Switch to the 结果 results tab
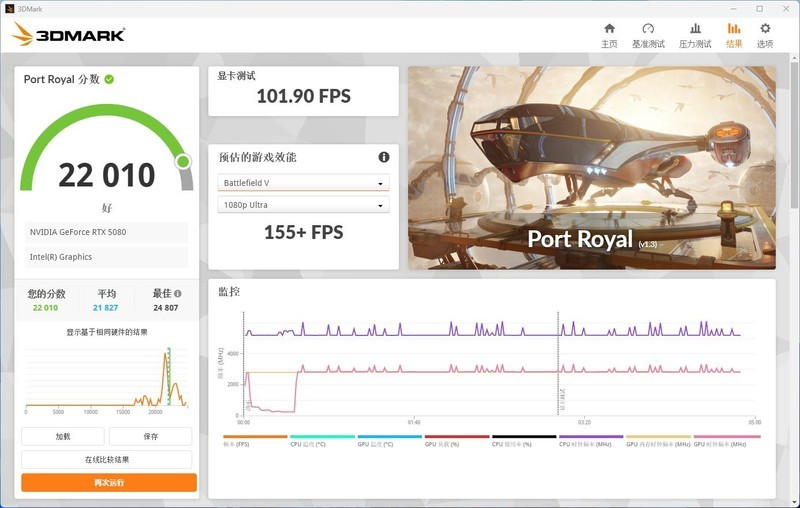 (x=734, y=35)
